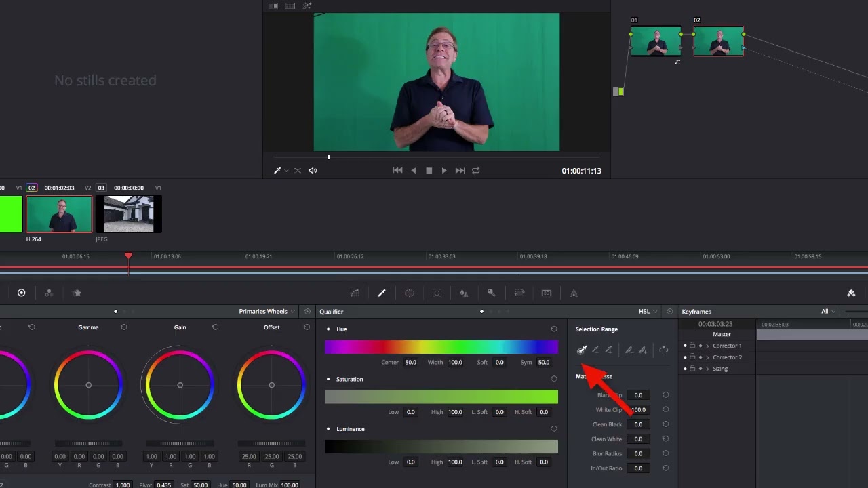Select node 02 in node editor

click(718, 41)
